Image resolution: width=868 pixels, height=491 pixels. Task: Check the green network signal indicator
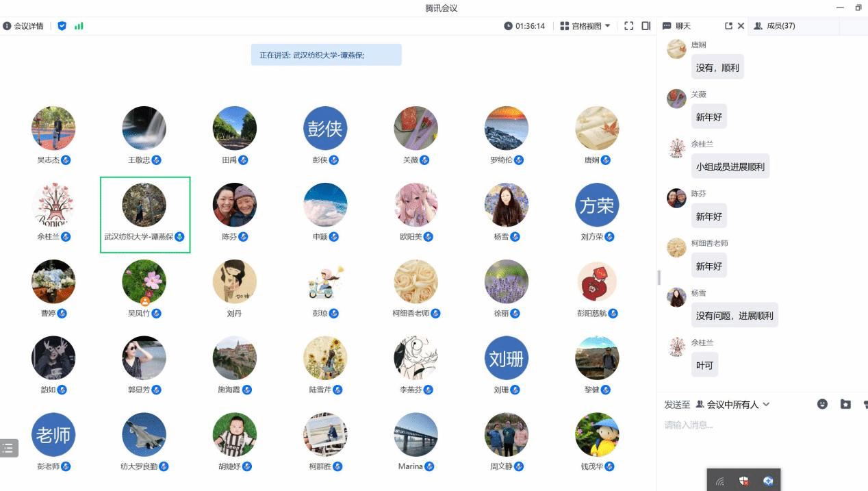tap(79, 26)
